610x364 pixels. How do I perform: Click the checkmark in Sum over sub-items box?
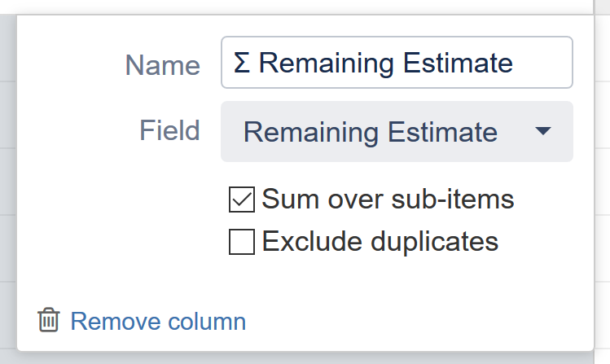tap(242, 200)
